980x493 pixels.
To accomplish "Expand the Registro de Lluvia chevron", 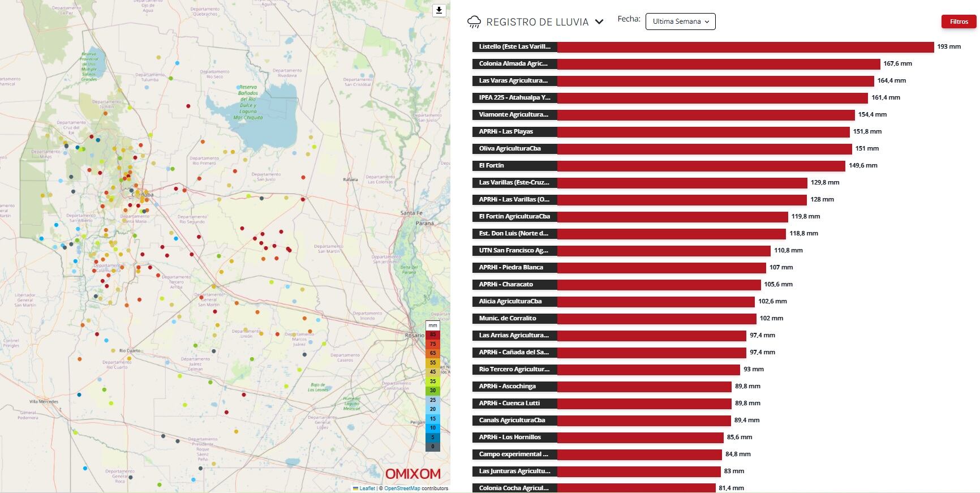I will click(599, 22).
